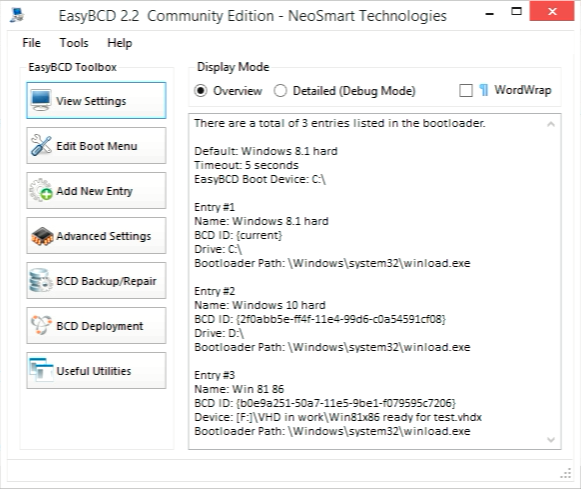This screenshot has width=581, height=489.
Task: Open the Edit Boot Menu page
Action: click(x=96, y=146)
